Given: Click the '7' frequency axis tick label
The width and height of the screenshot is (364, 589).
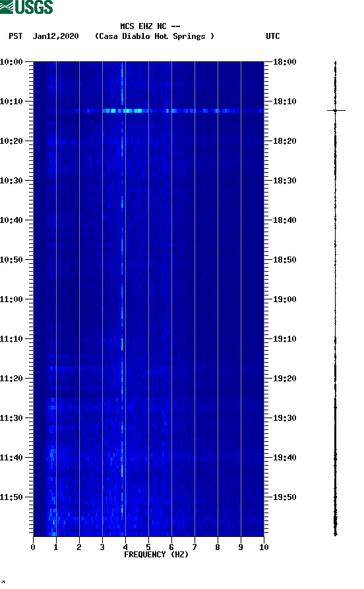Looking at the screenshot, I should coord(195,547).
